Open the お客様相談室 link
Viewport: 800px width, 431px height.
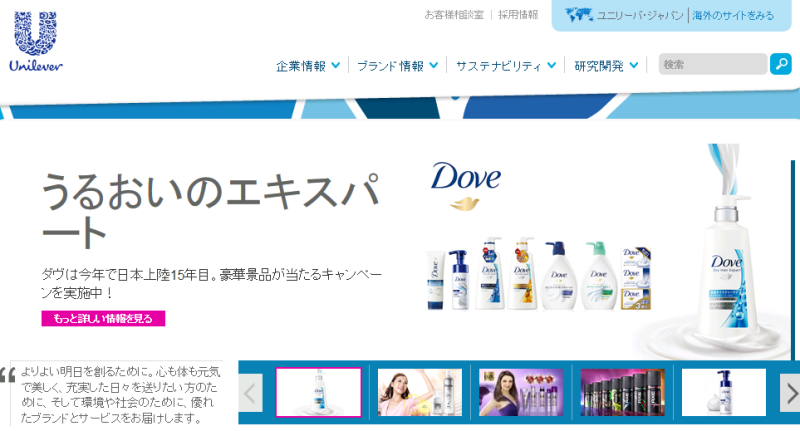pyautogui.click(x=454, y=15)
